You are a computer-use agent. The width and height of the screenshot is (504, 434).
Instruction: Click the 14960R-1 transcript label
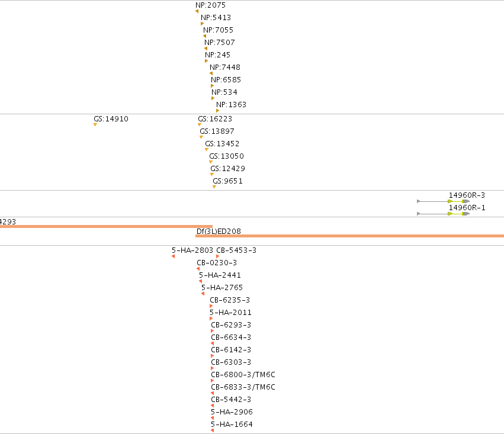(467, 208)
